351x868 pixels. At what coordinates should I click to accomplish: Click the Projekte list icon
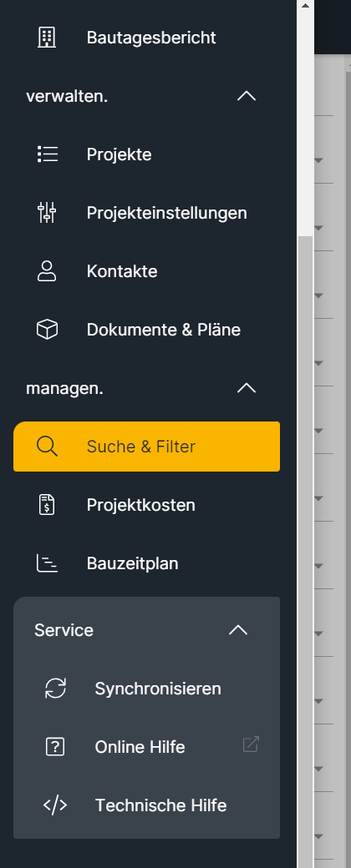click(x=47, y=154)
